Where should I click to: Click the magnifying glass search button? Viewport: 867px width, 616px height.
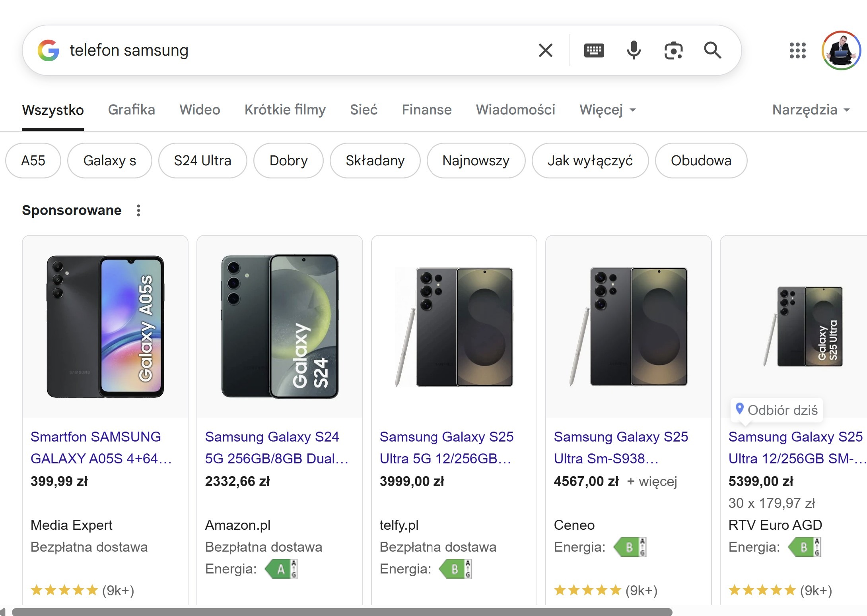coord(713,50)
